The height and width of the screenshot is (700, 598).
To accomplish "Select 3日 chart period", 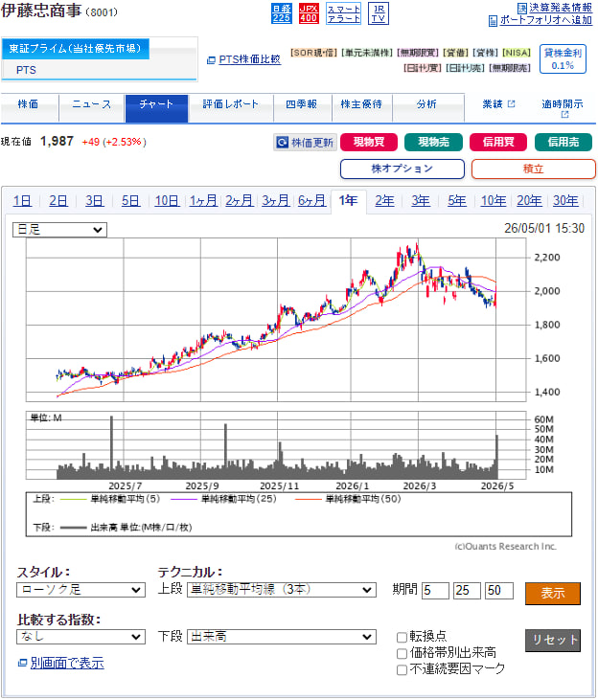I will click(94, 201).
